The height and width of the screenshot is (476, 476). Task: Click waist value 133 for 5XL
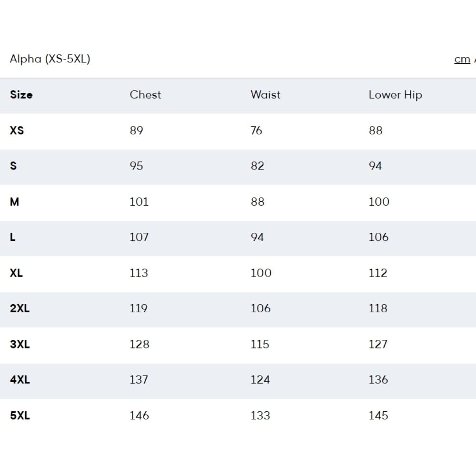click(260, 416)
